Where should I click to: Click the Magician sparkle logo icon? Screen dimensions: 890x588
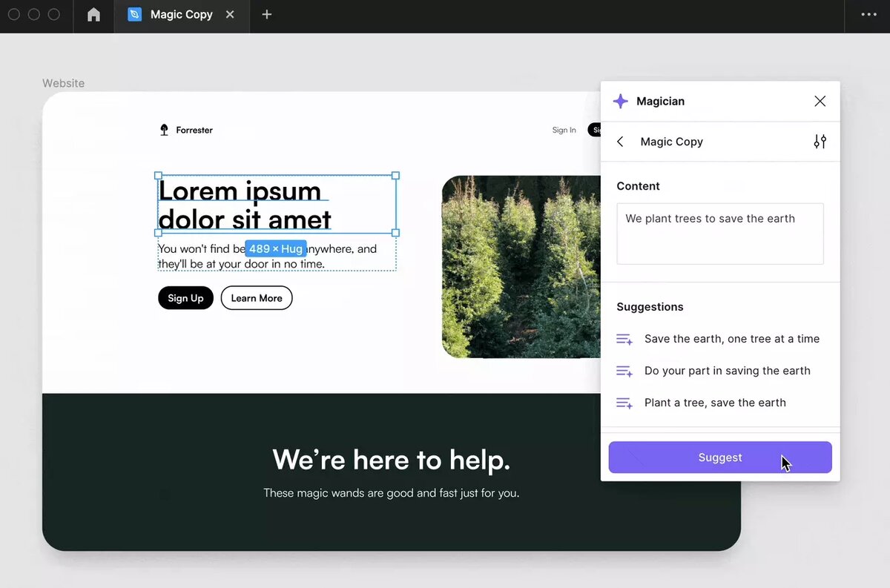(x=621, y=102)
